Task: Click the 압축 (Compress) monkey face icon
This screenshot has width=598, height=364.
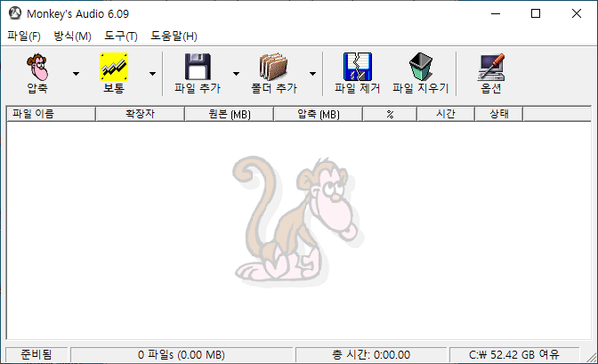Action: click(x=37, y=67)
